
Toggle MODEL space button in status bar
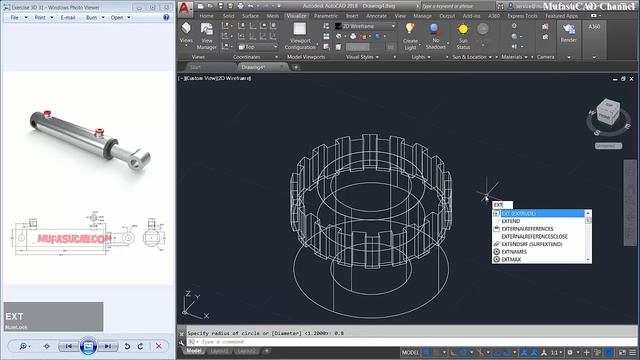(x=411, y=353)
